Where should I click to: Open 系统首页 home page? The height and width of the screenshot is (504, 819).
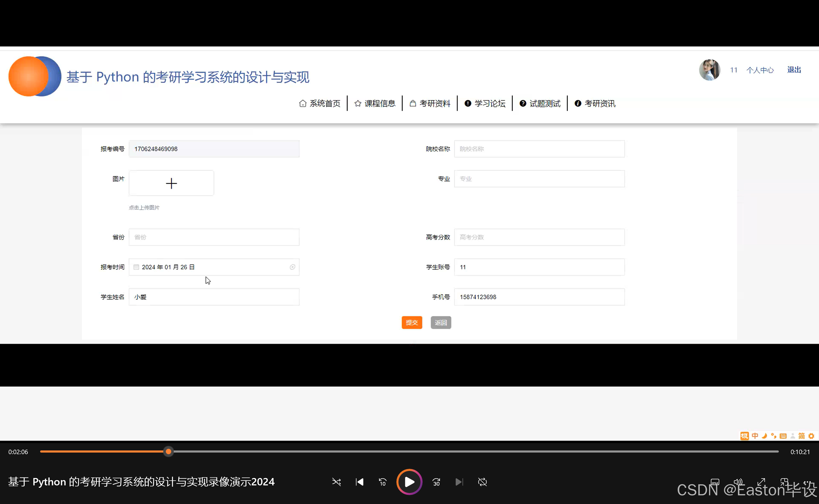click(320, 104)
